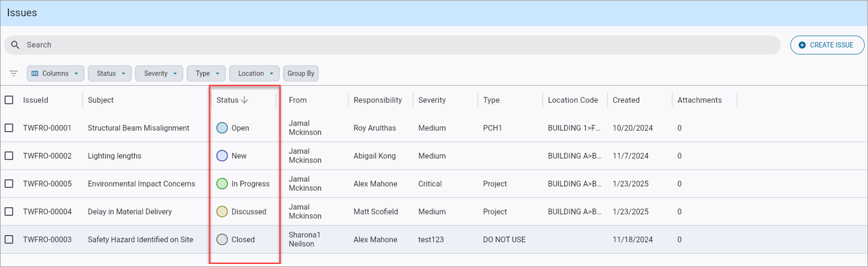Open issue Lighting lengths
The height and width of the screenshot is (267, 868).
114,156
